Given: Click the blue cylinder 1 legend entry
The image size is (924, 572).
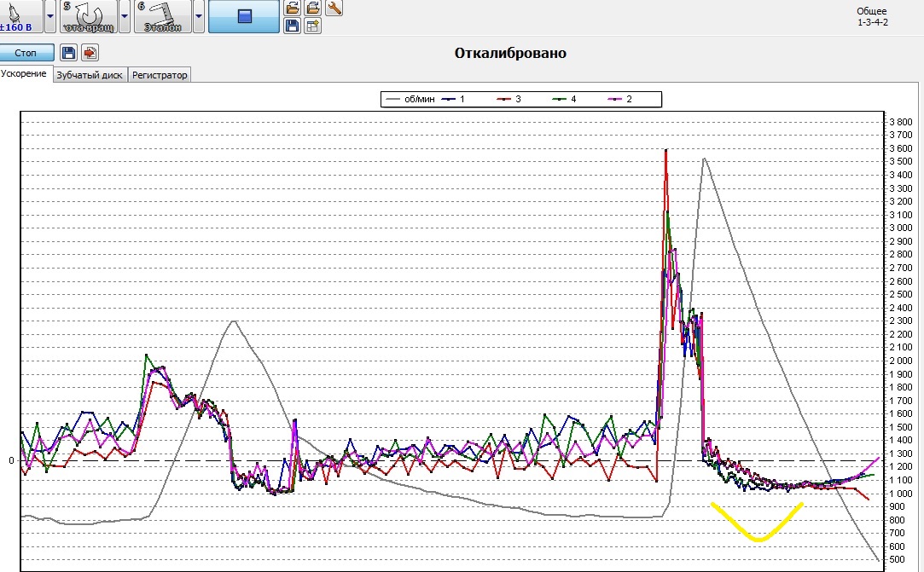Looking at the screenshot, I should pyautogui.click(x=453, y=99).
